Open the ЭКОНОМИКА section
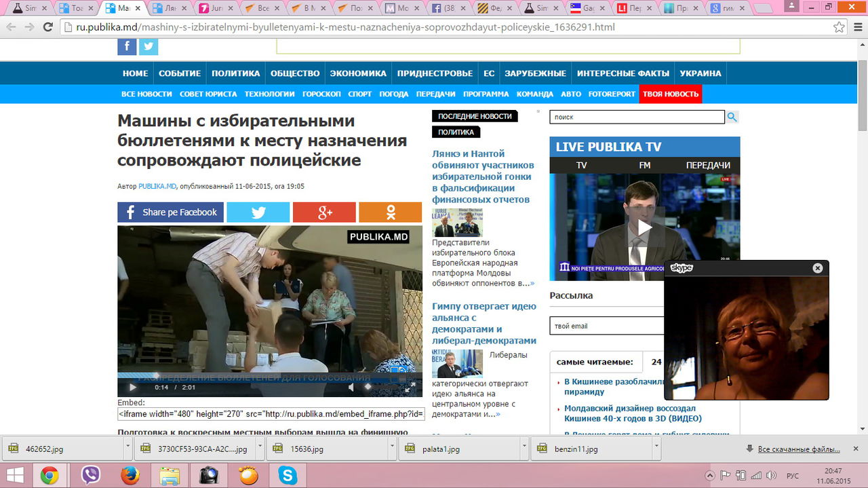 point(358,73)
